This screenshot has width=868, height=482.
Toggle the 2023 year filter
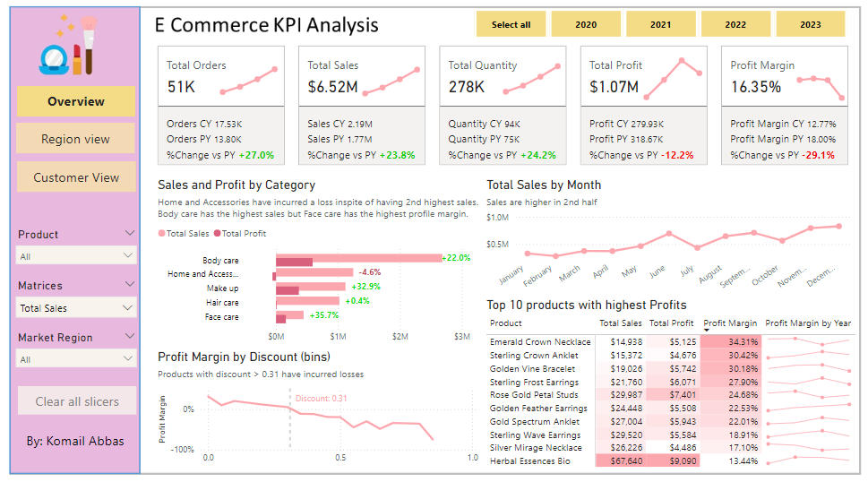[x=811, y=25]
